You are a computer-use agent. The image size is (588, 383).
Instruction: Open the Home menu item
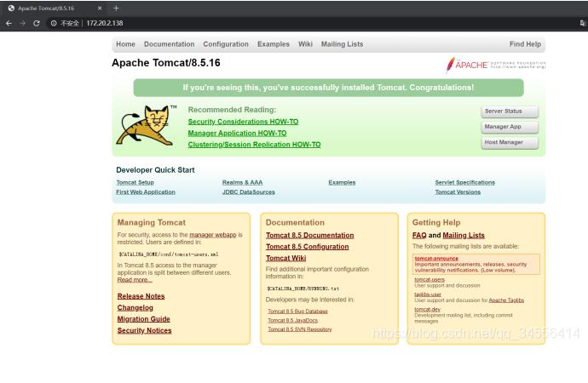coord(125,44)
